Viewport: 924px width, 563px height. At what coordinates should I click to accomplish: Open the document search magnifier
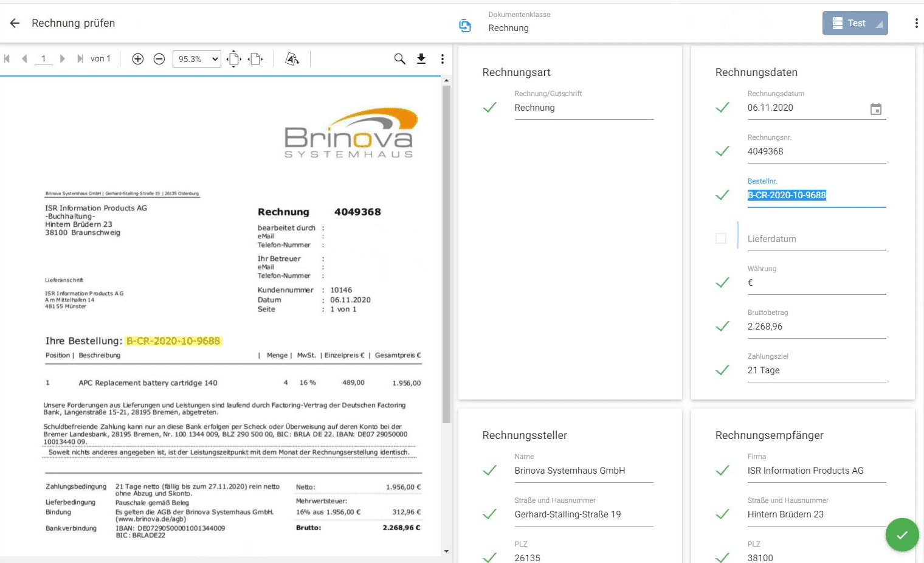[x=399, y=58]
